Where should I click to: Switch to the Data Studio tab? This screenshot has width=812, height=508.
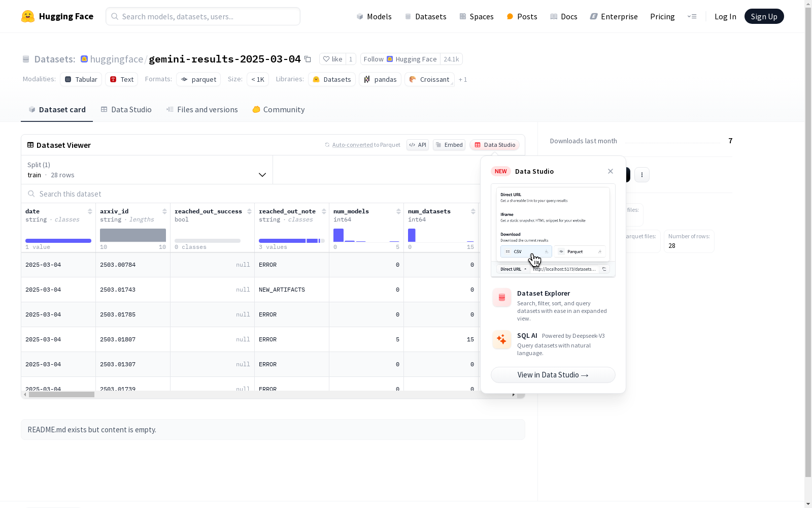pyautogui.click(x=126, y=109)
